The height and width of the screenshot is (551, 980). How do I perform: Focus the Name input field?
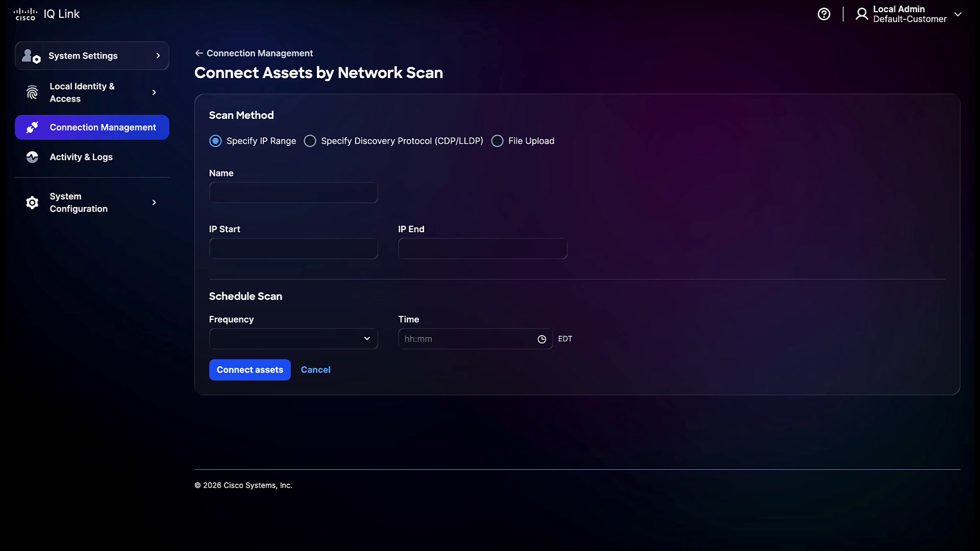point(293,192)
